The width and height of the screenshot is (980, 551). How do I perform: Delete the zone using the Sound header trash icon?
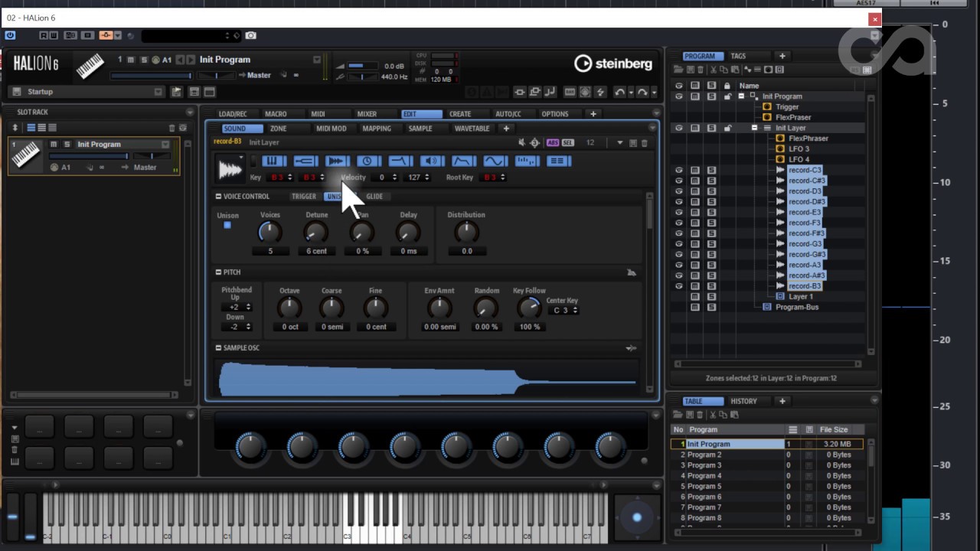point(644,142)
